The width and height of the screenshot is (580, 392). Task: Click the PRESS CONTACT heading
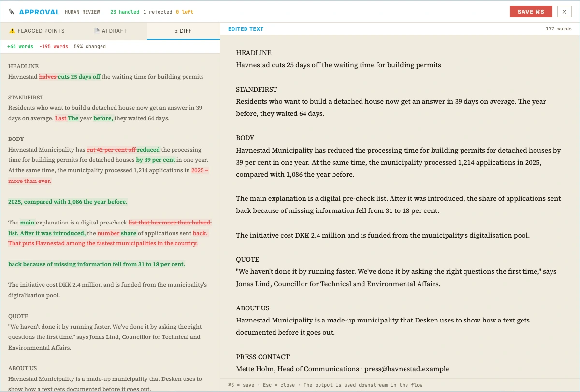tap(262, 357)
